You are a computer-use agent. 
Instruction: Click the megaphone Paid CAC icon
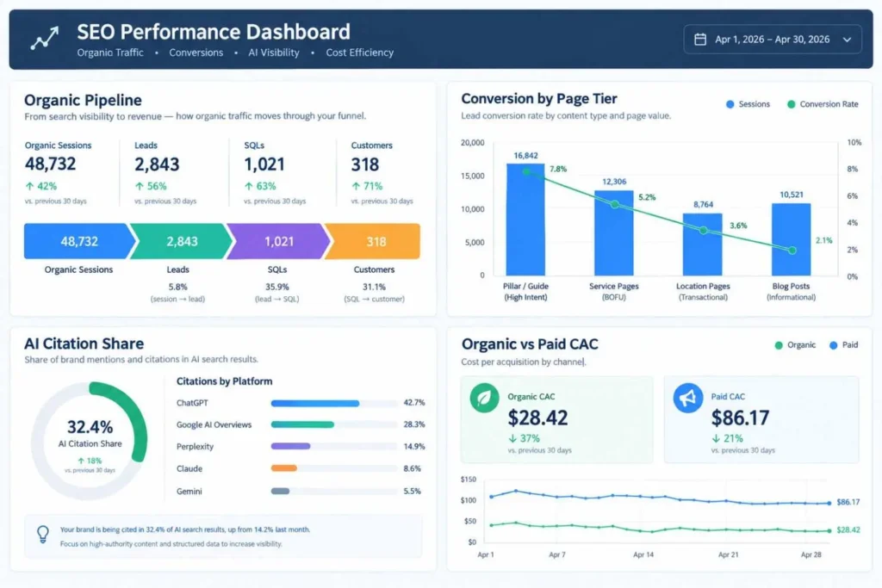click(x=688, y=398)
